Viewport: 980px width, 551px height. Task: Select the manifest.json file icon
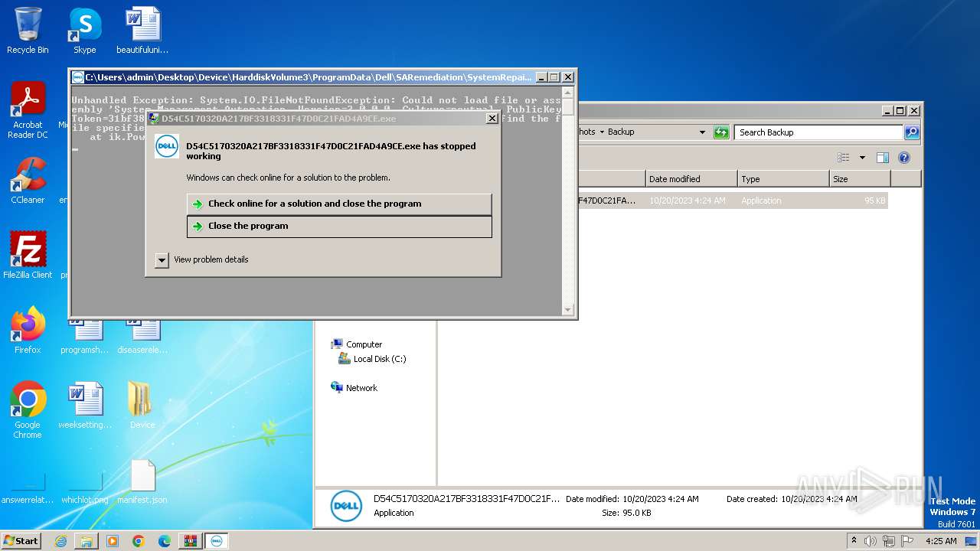coord(142,482)
